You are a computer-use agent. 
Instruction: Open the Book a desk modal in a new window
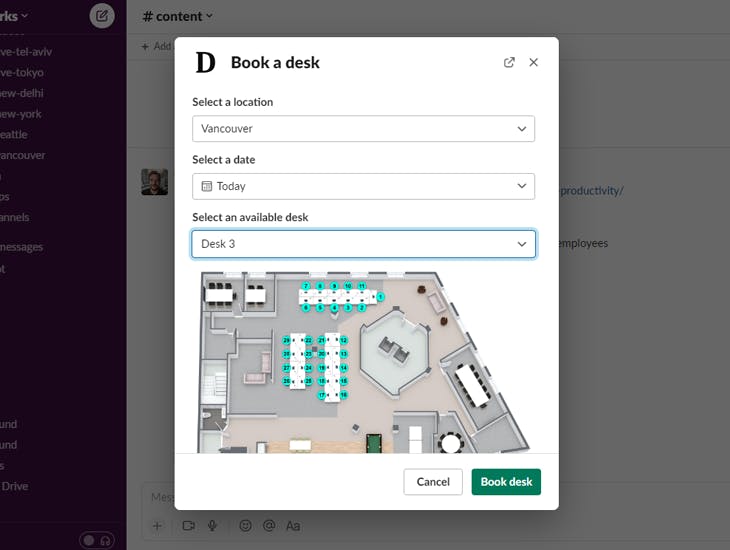point(509,62)
